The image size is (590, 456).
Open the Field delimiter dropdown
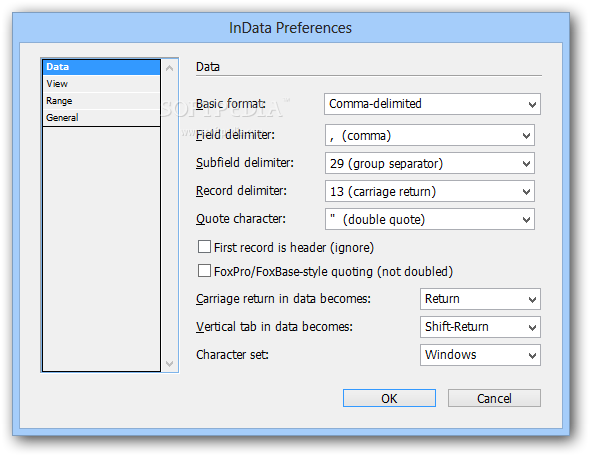tap(430, 135)
